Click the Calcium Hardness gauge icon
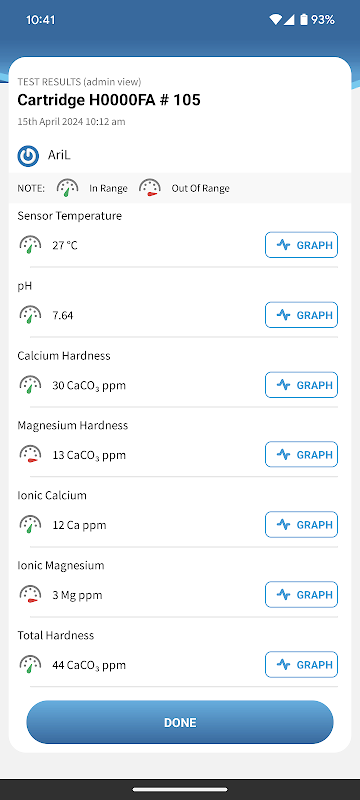Screen dimensions: 360x800 (30, 385)
